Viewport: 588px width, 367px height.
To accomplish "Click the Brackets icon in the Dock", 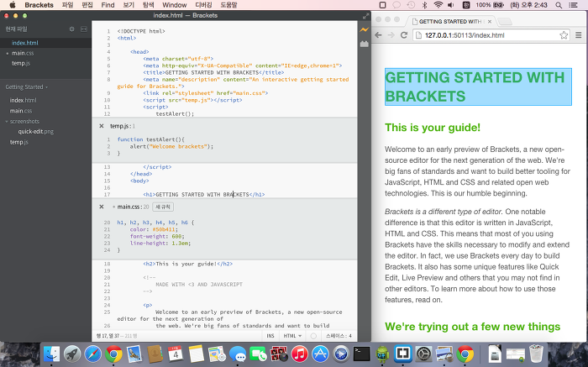I will (402, 354).
